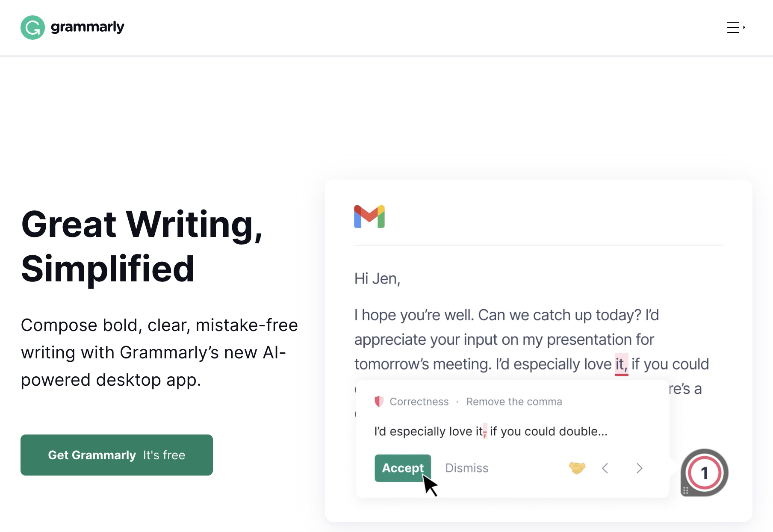
Task: Select the Remove the comma suggestion header
Action: click(x=514, y=402)
